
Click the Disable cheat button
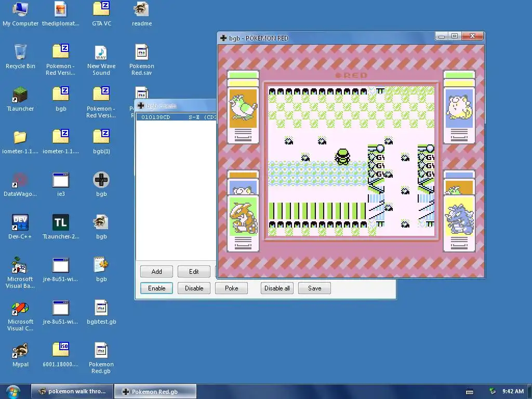(194, 288)
